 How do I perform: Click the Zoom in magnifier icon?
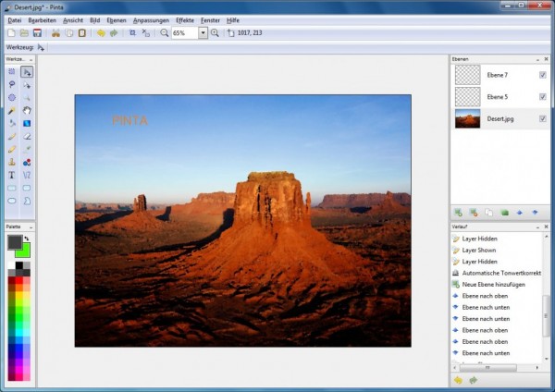[215, 33]
